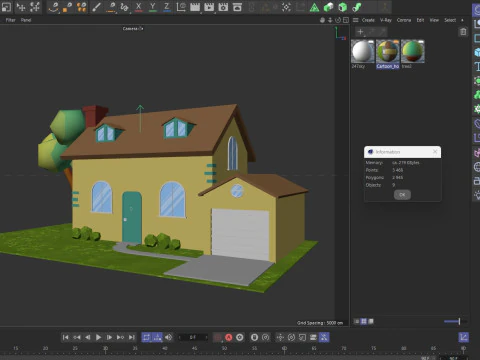Select the paint brush tool
Screen dimensions: 480x360
coord(97,7)
